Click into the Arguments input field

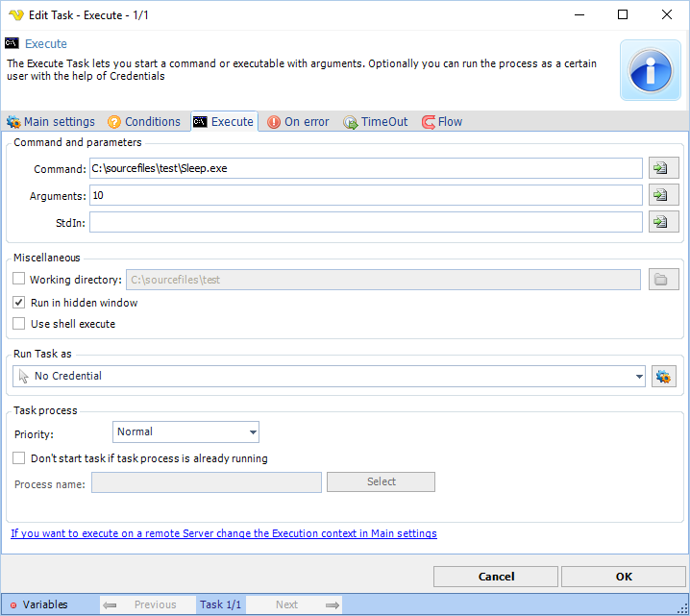(x=366, y=195)
